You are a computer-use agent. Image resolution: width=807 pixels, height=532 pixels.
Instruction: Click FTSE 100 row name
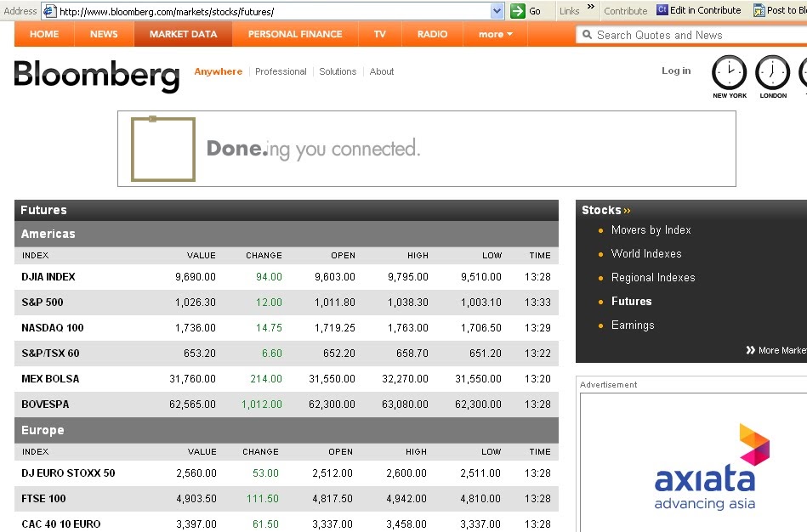[x=43, y=499]
